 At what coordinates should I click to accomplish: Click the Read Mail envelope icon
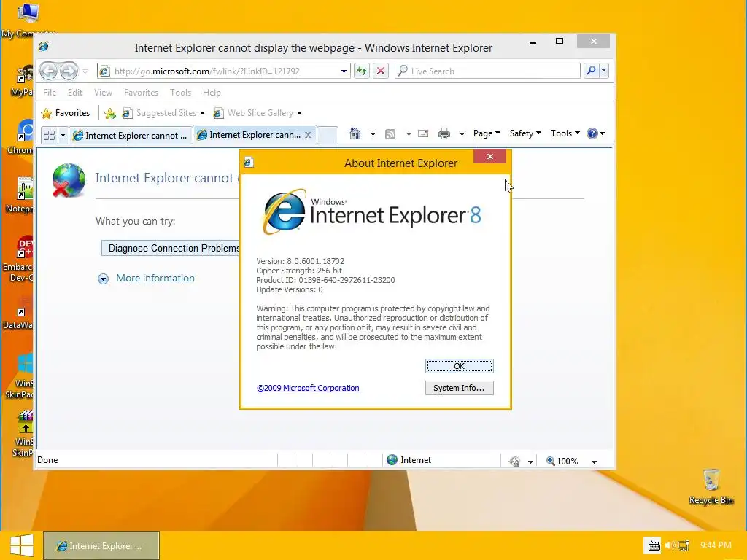pyautogui.click(x=423, y=133)
